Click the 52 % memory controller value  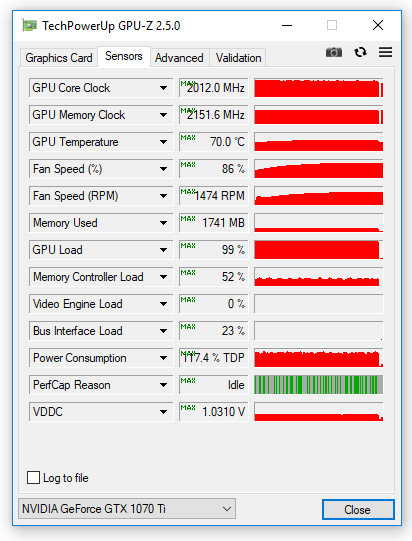click(x=214, y=277)
